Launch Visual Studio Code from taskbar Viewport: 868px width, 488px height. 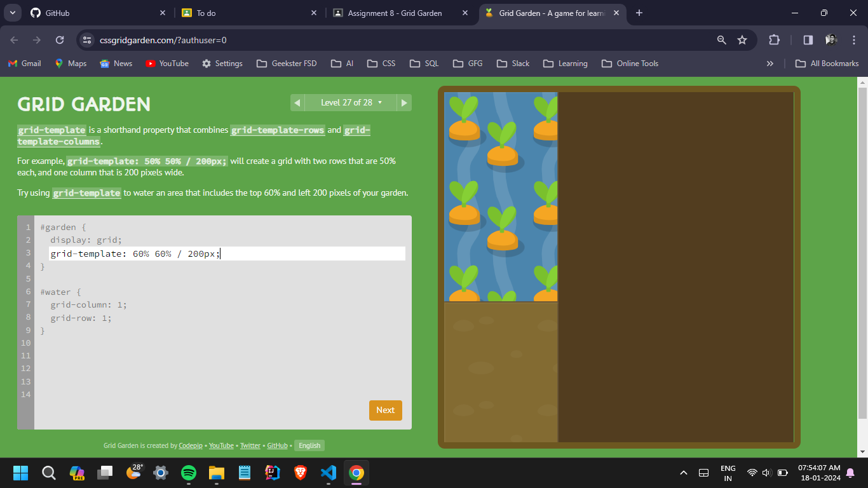coord(328,473)
